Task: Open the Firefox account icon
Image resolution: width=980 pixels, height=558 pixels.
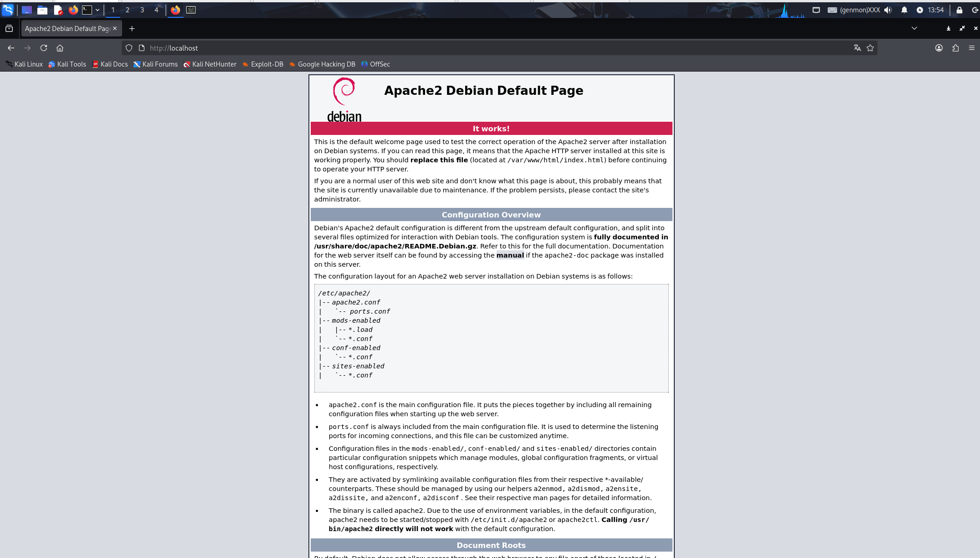Action: pos(939,48)
